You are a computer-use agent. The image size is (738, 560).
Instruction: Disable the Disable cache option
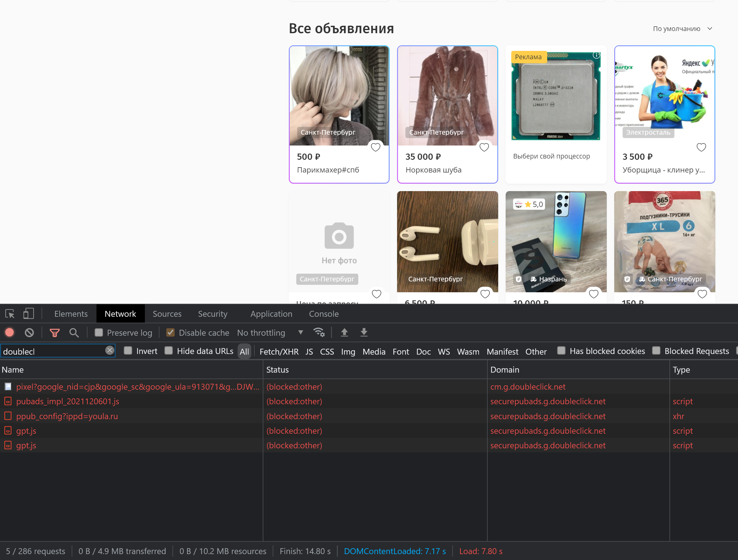coord(171,333)
